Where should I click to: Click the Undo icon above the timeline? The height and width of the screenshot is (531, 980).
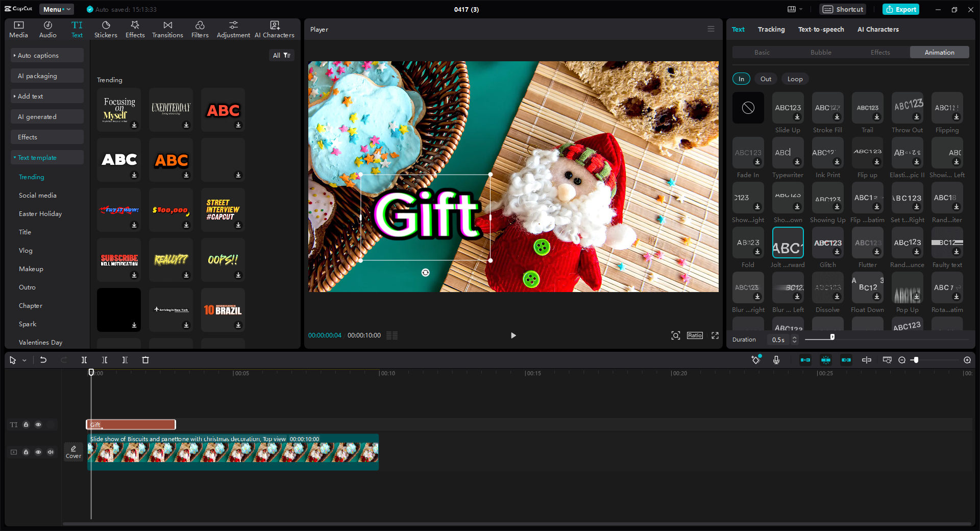(x=43, y=360)
